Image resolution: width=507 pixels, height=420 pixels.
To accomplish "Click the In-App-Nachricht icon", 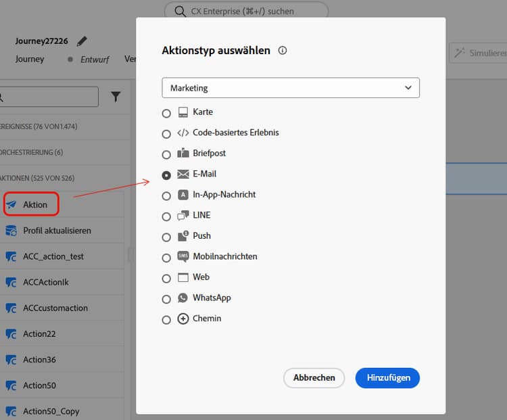I will tap(183, 195).
